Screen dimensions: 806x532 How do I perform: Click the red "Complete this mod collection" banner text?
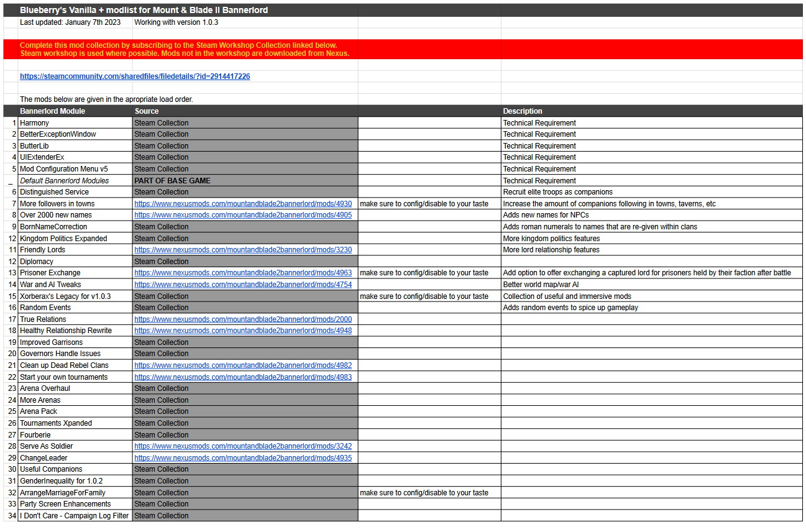[185, 49]
